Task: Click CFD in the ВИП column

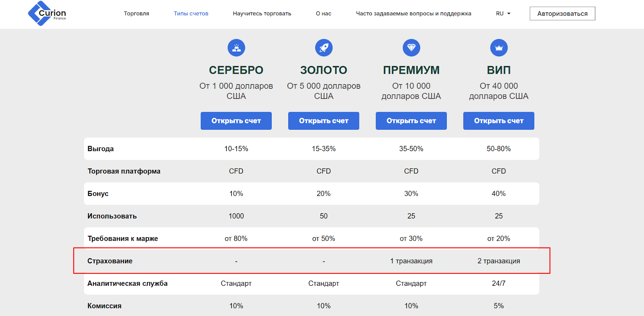Action: point(499,171)
